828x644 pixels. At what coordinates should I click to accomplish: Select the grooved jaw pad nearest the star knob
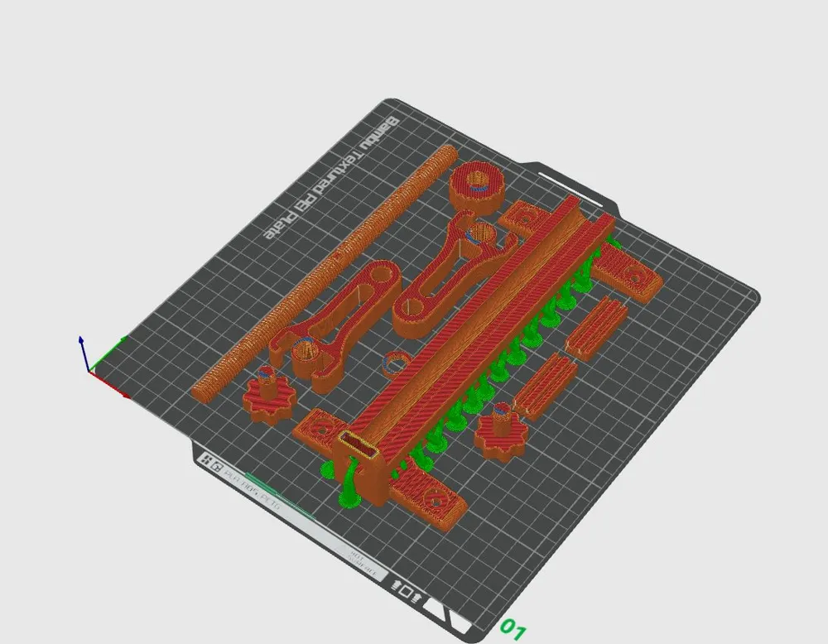pos(546,387)
